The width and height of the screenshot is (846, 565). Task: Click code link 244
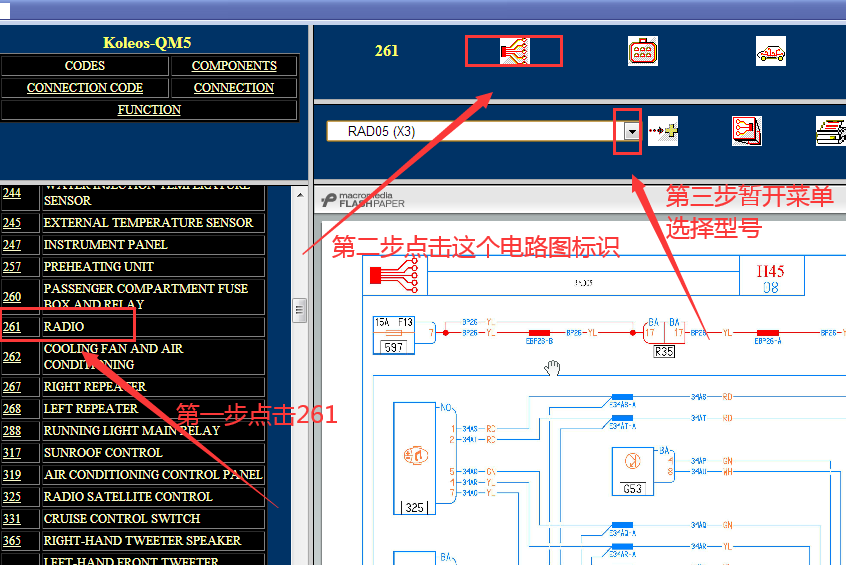coord(12,193)
